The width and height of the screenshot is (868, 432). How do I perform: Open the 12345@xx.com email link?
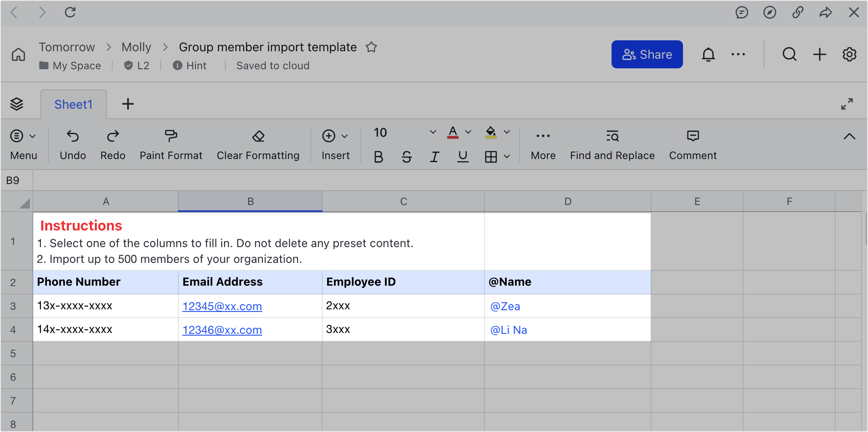click(222, 306)
